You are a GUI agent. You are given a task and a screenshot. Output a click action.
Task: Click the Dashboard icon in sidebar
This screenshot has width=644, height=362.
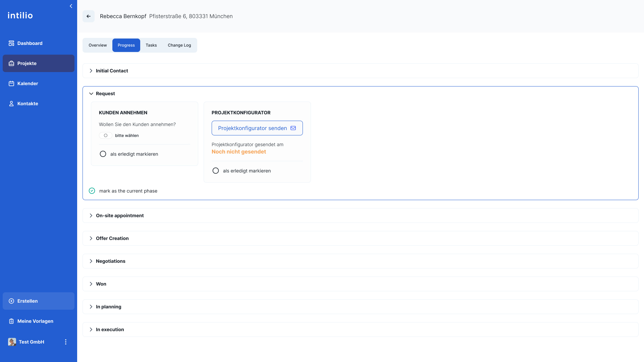pos(11,43)
